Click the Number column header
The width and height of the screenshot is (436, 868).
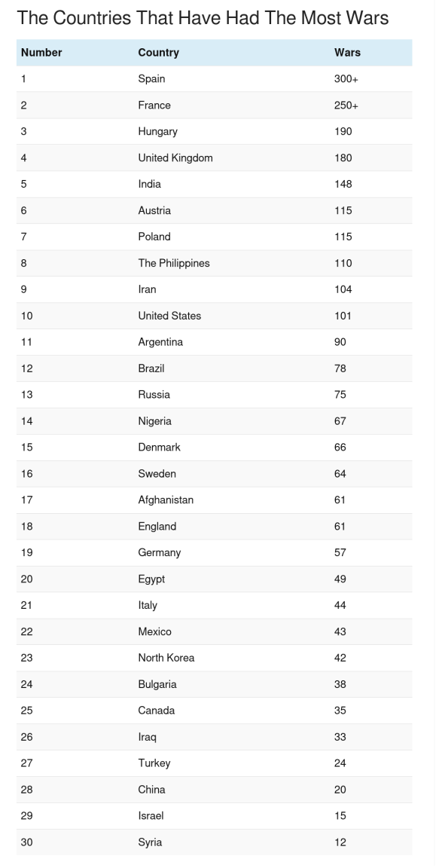[x=41, y=53]
